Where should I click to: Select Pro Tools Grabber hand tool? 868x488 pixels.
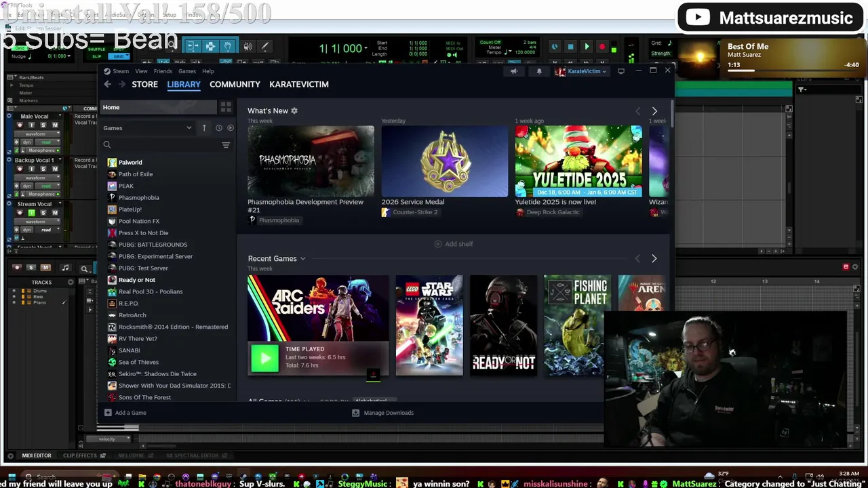(x=227, y=46)
